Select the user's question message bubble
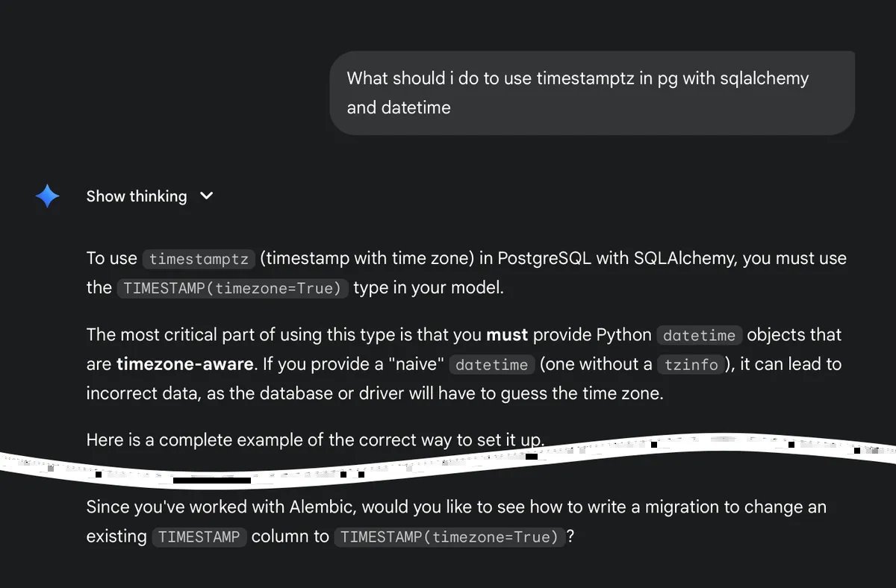896x588 pixels. [592, 93]
